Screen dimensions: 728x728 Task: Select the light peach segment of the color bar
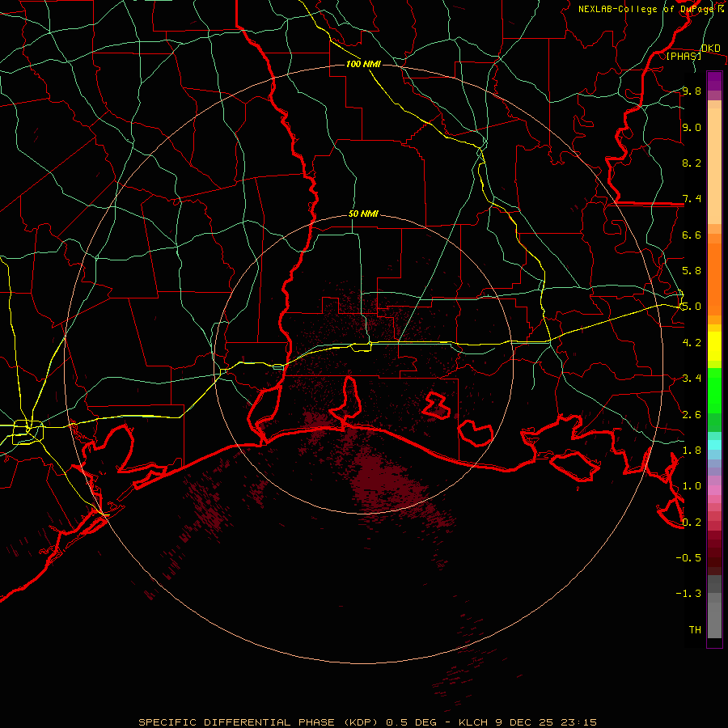click(714, 167)
